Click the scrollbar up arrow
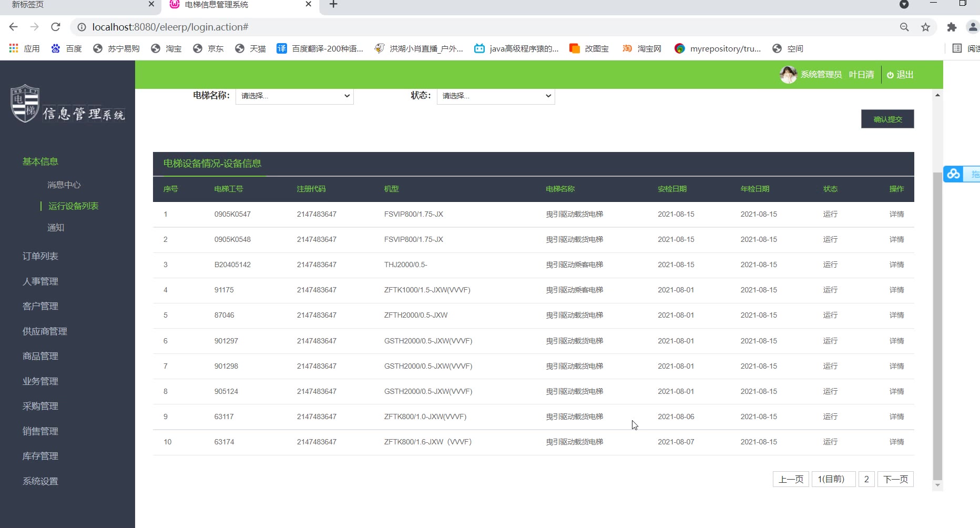Image resolution: width=980 pixels, height=528 pixels. point(937,95)
